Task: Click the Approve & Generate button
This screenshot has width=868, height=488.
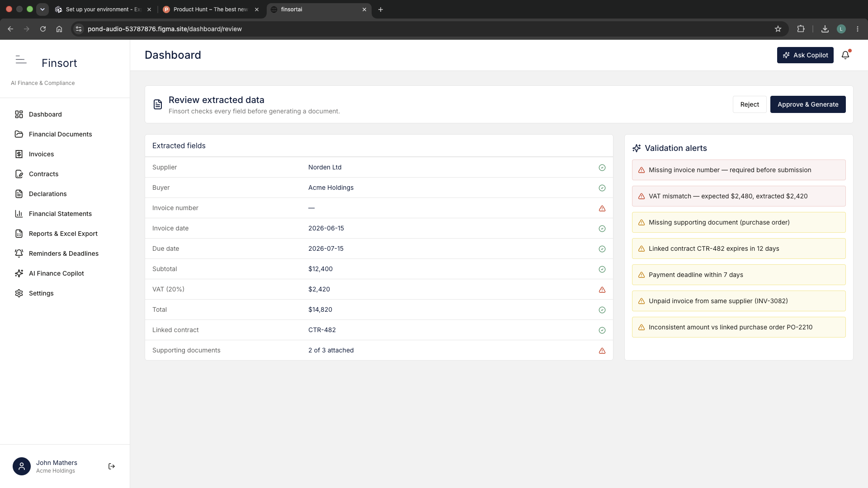Action: [808, 104]
